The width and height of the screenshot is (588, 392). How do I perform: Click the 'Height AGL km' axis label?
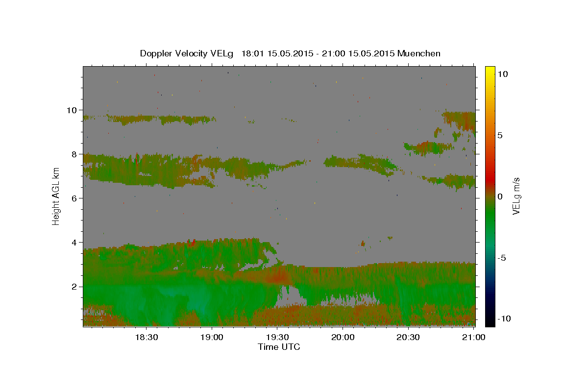(56, 196)
